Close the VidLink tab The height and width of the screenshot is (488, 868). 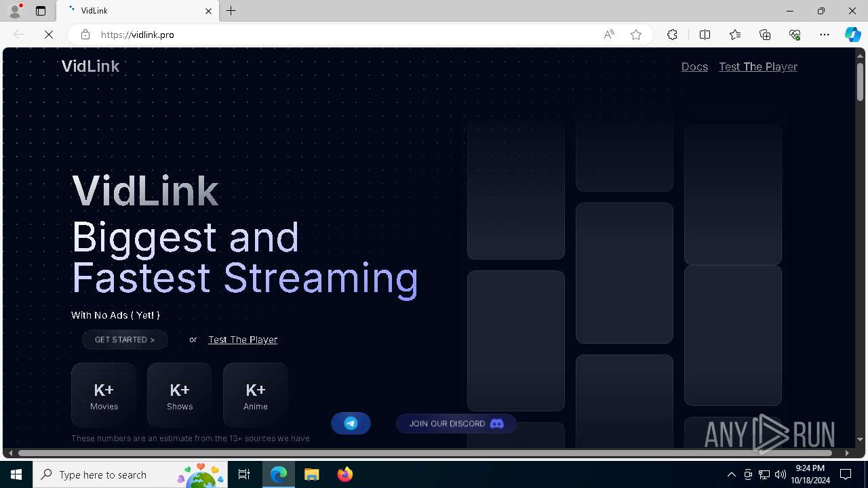click(209, 11)
